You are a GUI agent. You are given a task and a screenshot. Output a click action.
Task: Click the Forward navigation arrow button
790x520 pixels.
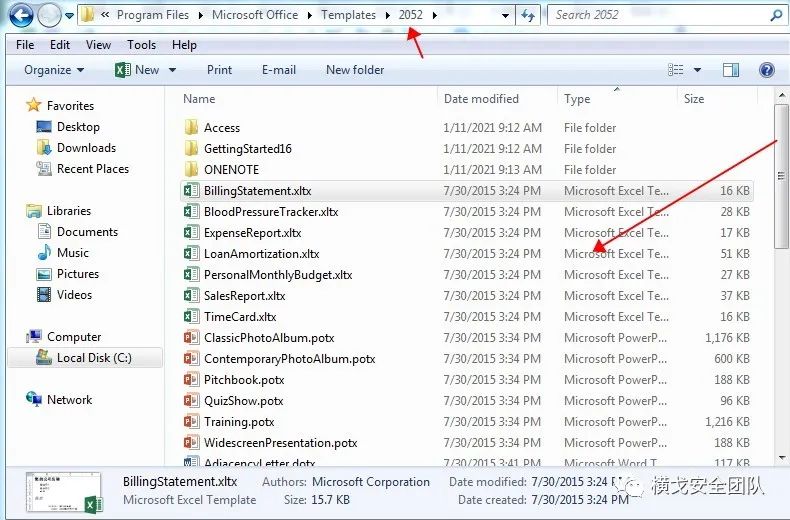[x=49, y=16]
